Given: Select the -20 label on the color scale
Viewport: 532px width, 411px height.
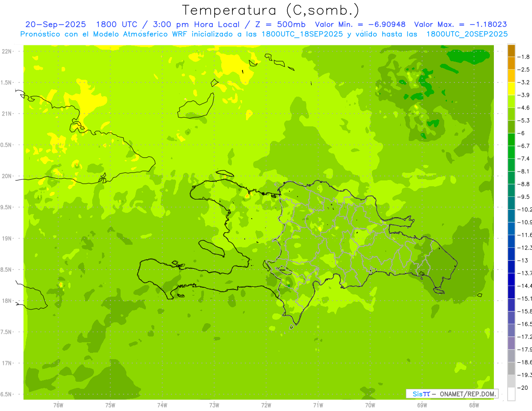Looking at the screenshot, I should coord(524,388).
